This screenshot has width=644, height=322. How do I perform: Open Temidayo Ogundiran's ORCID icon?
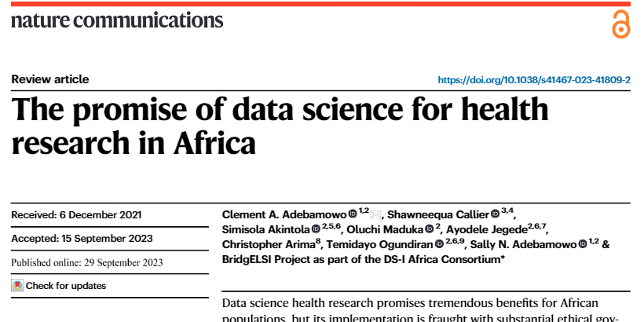coord(438,244)
